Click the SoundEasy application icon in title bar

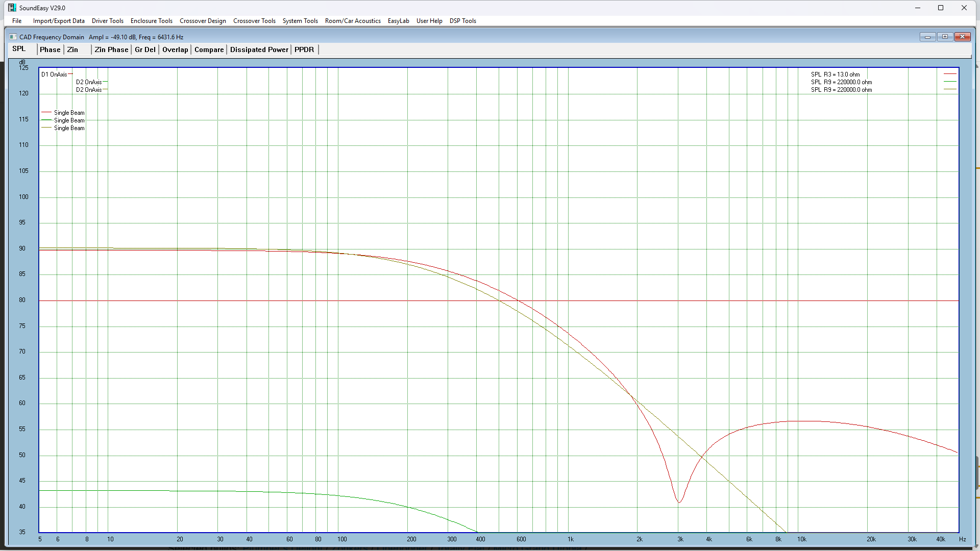pyautogui.click(x=12, y=8)
